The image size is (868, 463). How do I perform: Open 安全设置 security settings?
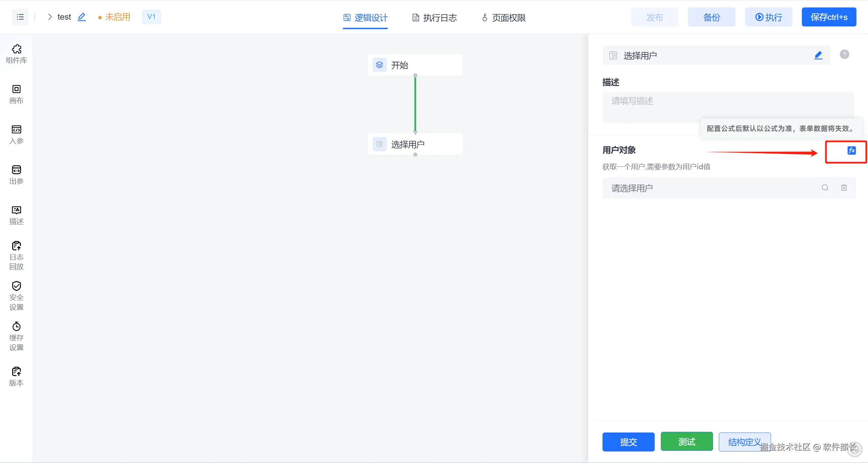(16, 296)
